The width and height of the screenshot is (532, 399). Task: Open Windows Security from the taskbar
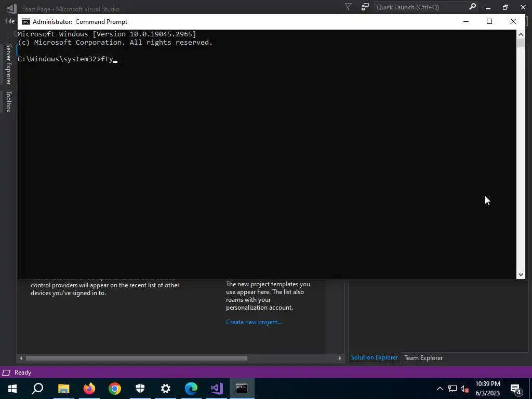tap(140, 389)
